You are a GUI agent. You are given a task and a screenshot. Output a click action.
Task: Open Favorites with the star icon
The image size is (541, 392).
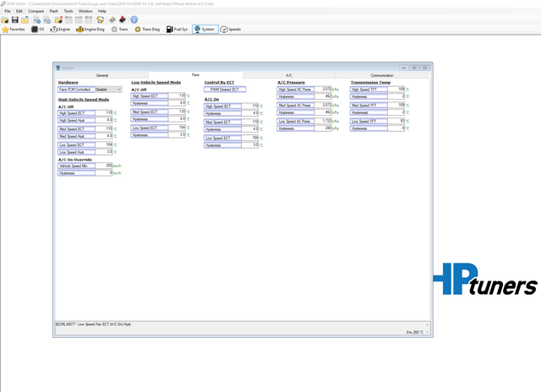pyautogui.click(x=14, y=30)
